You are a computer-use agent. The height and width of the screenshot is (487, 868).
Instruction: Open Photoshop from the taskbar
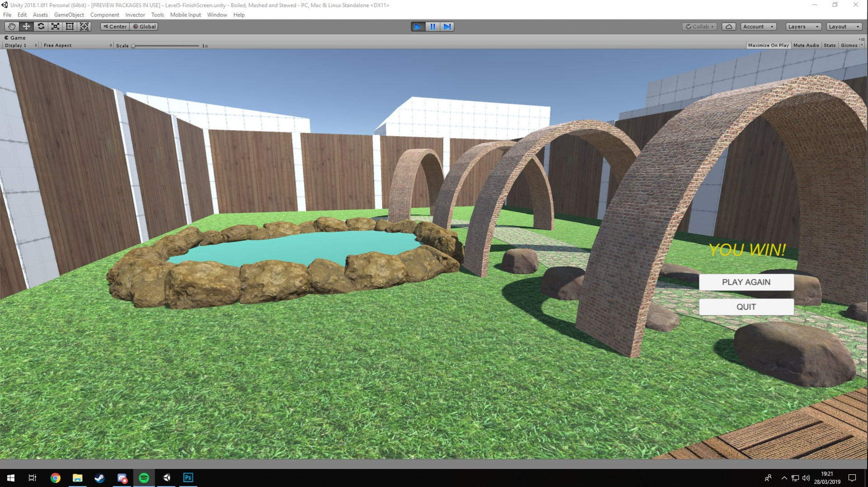pos(188,478)
